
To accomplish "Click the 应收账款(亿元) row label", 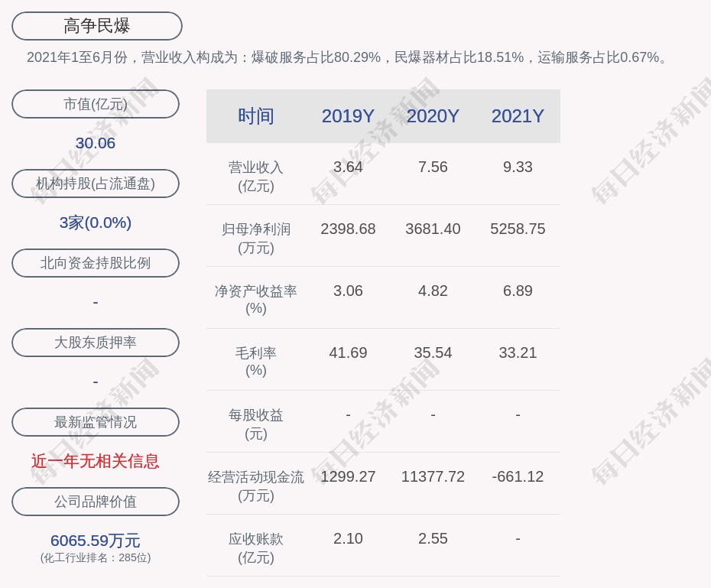I will click(x=256, y=548).
